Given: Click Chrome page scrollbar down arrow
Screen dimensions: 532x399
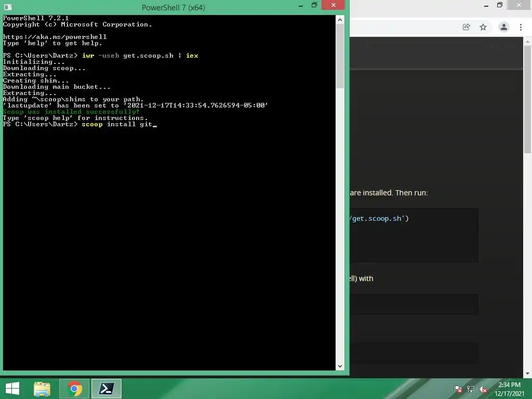Looking at the screenshot, I should (x=527, y=374).
